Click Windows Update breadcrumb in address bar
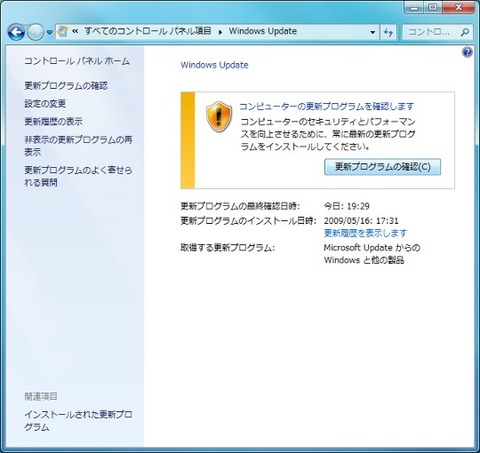Viewport: 480px width, 453px height. [x=263, y=31]
